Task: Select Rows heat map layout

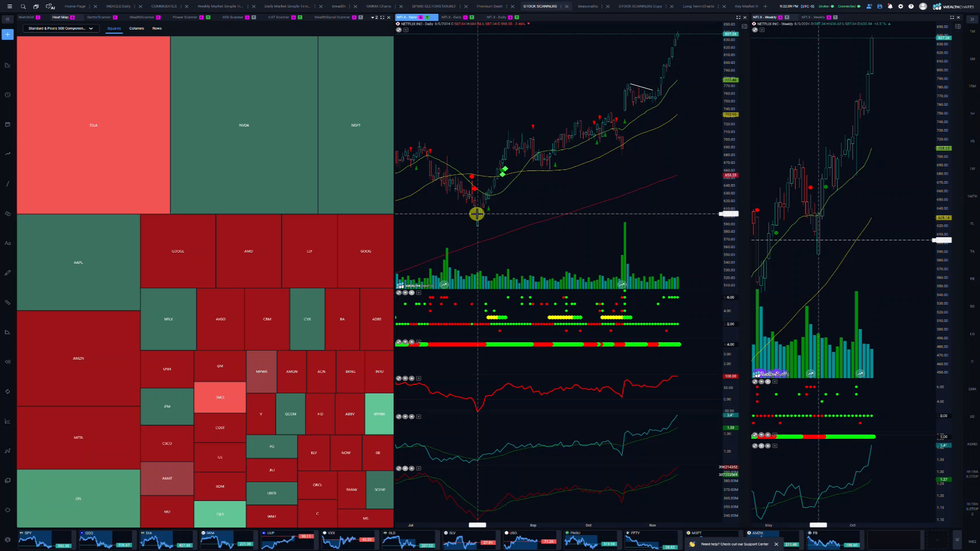Action: [x=157, y=29]
